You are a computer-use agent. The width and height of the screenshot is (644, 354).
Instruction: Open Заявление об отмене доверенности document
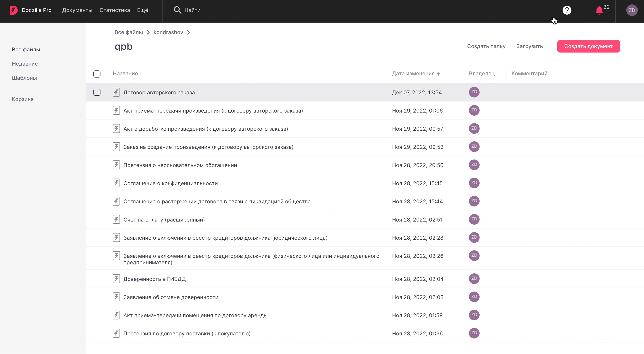[171, 297]
